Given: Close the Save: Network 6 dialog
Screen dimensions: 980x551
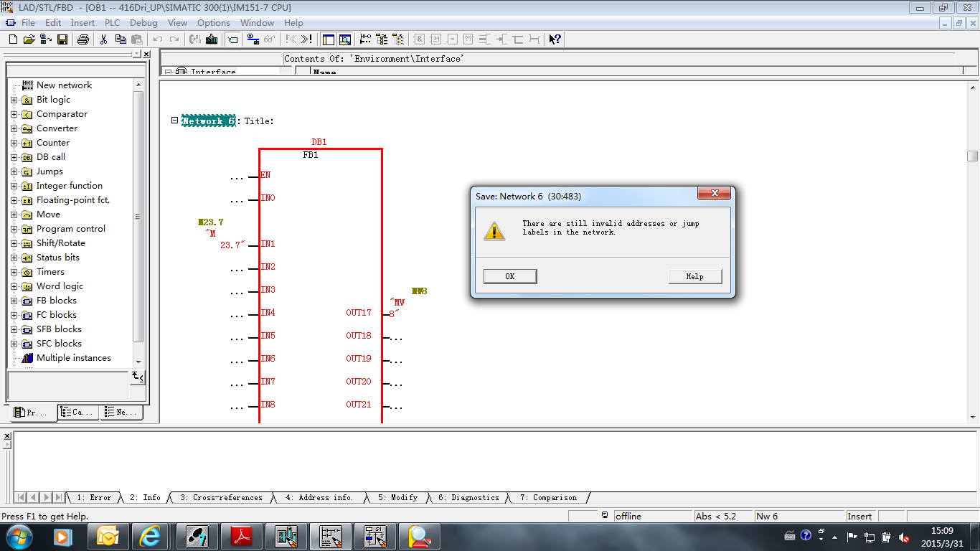Looking at the screenshot, I should pos(715,194).
